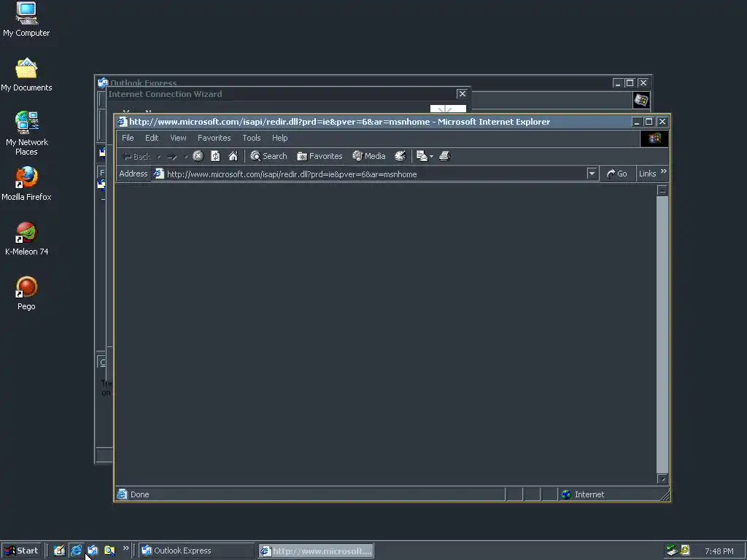Close the Internet Connection Wizard dialog
This screenshot has height=560, width=747.
462,94
